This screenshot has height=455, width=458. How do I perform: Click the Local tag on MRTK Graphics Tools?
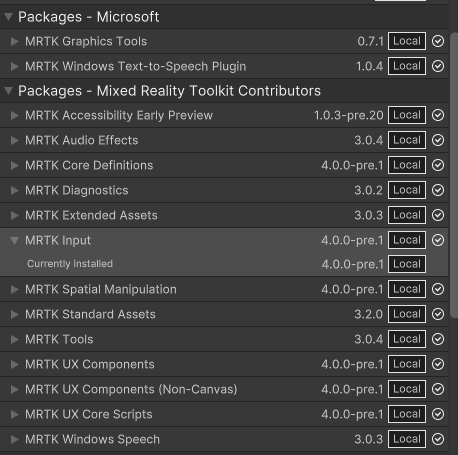tap(407, 41)
